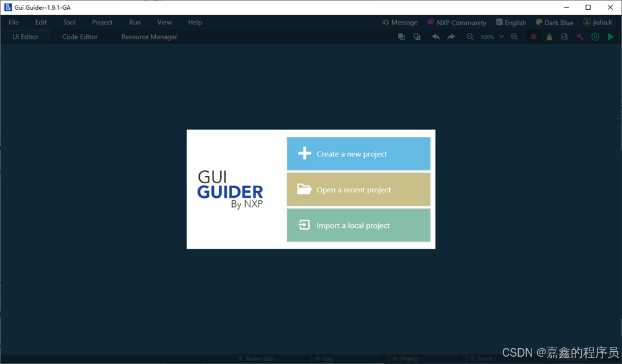Open the Tool menu
The height and width of the screenshot is (364, 622).
70,22
